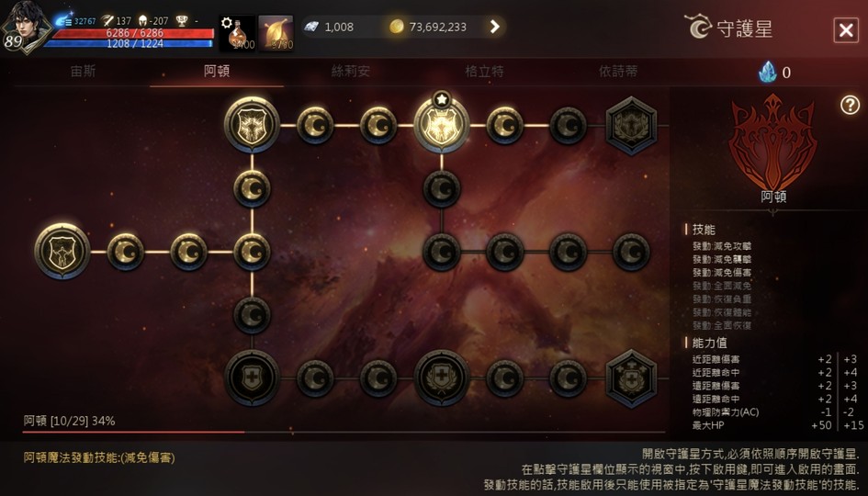Image resolution: width=868 pixels, height=496 pixels.
Task: Click the leftmost gold shield starting node
Action: pos(62,252)
